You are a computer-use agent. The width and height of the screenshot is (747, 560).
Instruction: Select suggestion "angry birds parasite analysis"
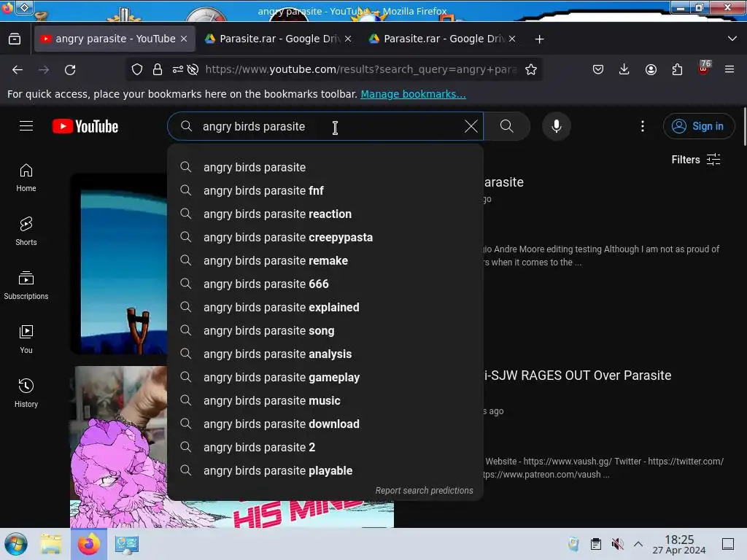tap(325, 354)
